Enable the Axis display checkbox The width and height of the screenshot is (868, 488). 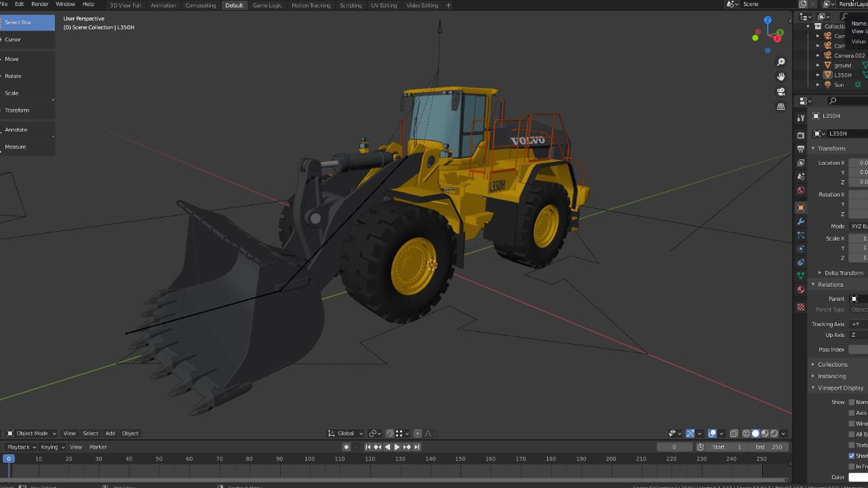coord(852,413)
